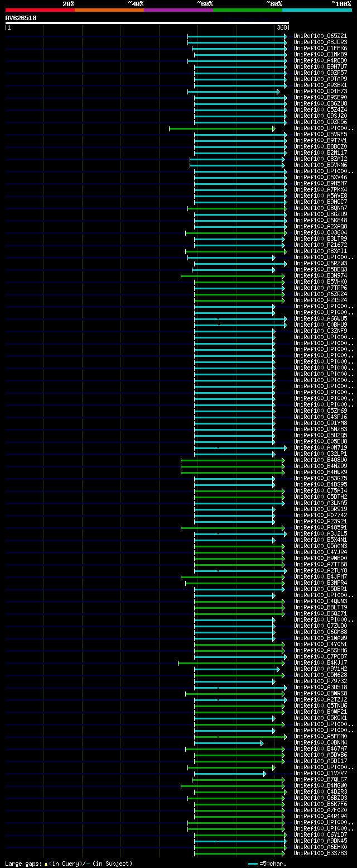Click the cyan ~100% identity legend bar

pyautogui.click(x=317, y=10)
